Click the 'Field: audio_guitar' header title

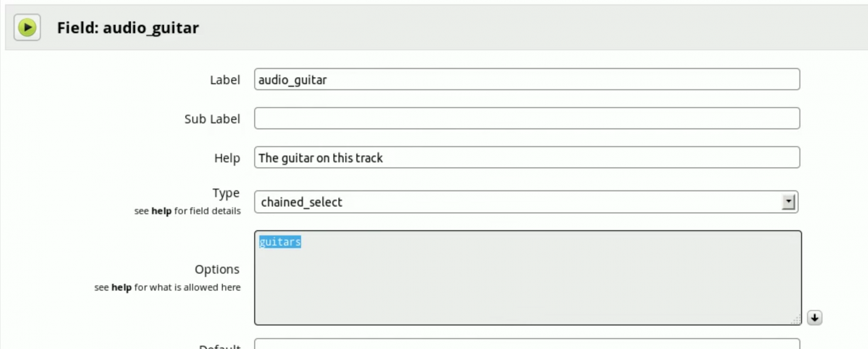click(x=127, y=28)
